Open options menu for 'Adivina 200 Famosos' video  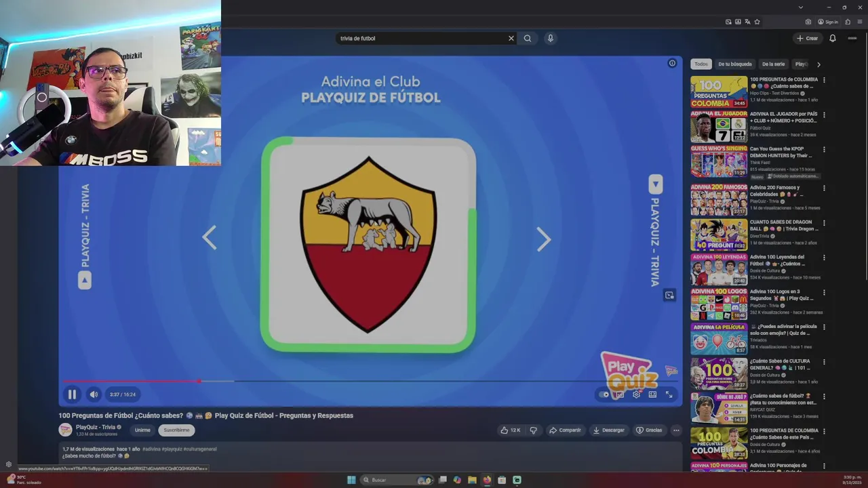[x=824, y=188]
